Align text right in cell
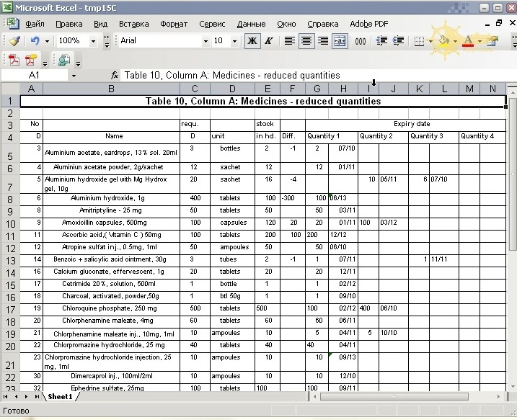This screenshot has height=420, width=517. (323, 41)
